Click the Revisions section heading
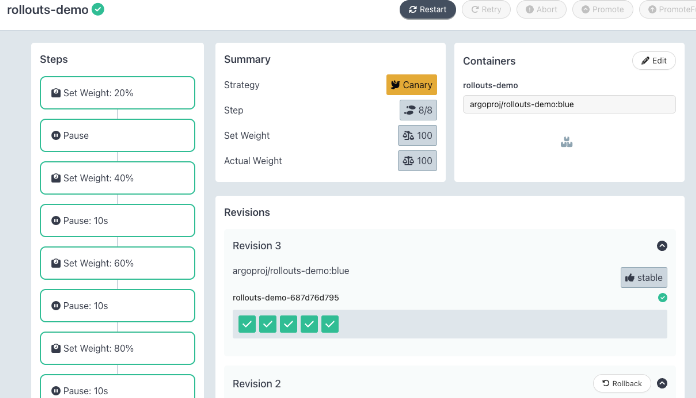The image size is (696, 398). (247, 213)
